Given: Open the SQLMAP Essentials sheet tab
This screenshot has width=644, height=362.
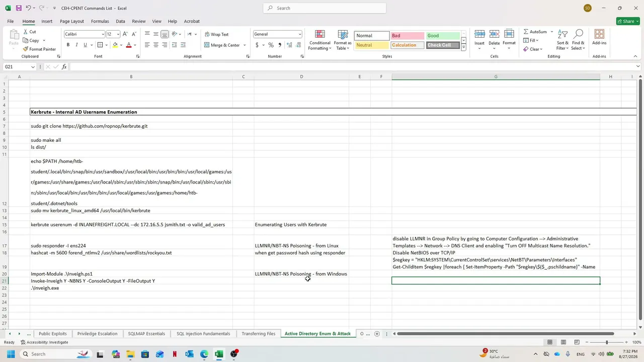Looking at the screenshot, I should pyautogui.click(x=146, y=334).
